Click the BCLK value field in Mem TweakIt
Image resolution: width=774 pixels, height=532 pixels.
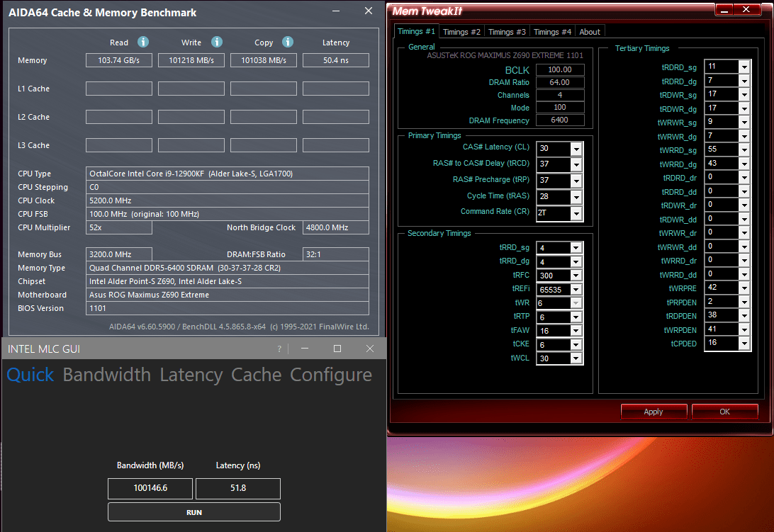click(560, 69)
